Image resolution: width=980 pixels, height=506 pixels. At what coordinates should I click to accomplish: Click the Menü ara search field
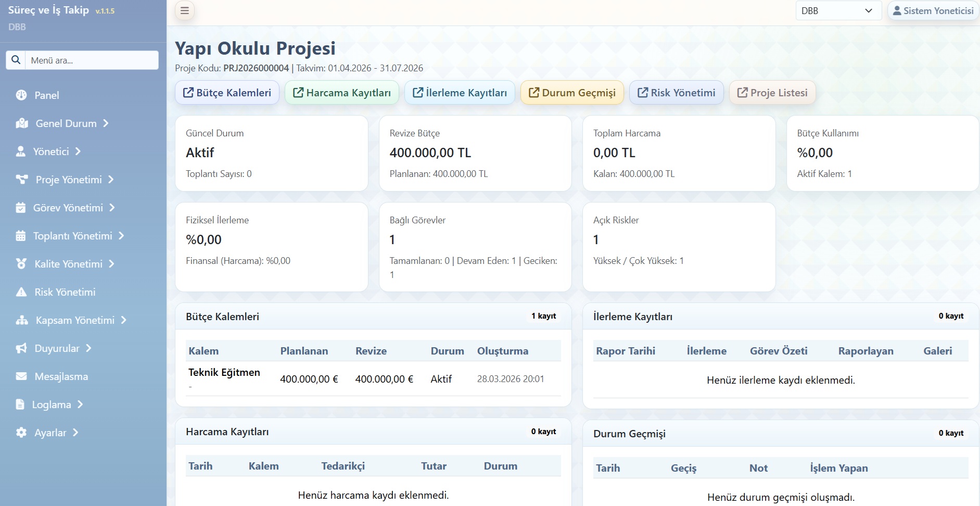click(x=92, y=60)
